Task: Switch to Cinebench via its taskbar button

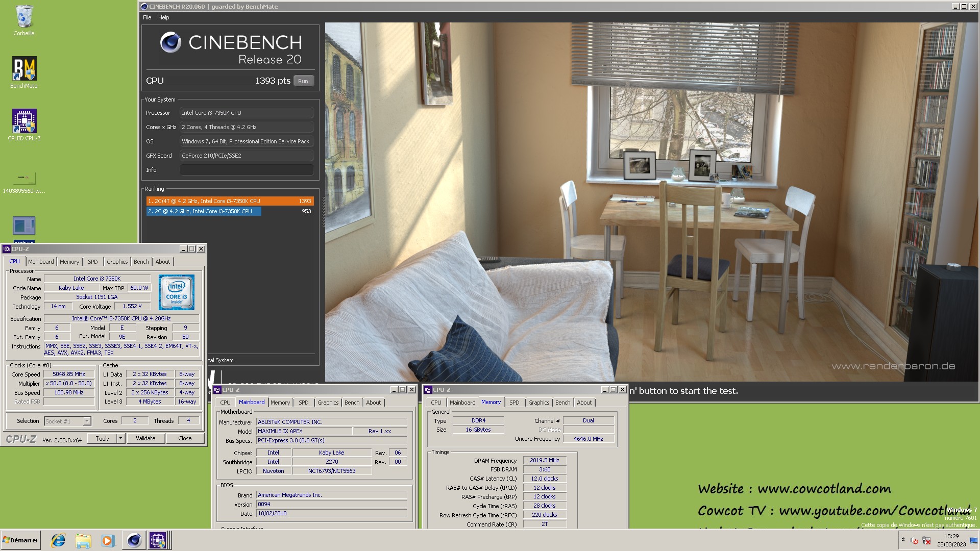Action: (x=134, y=540)
